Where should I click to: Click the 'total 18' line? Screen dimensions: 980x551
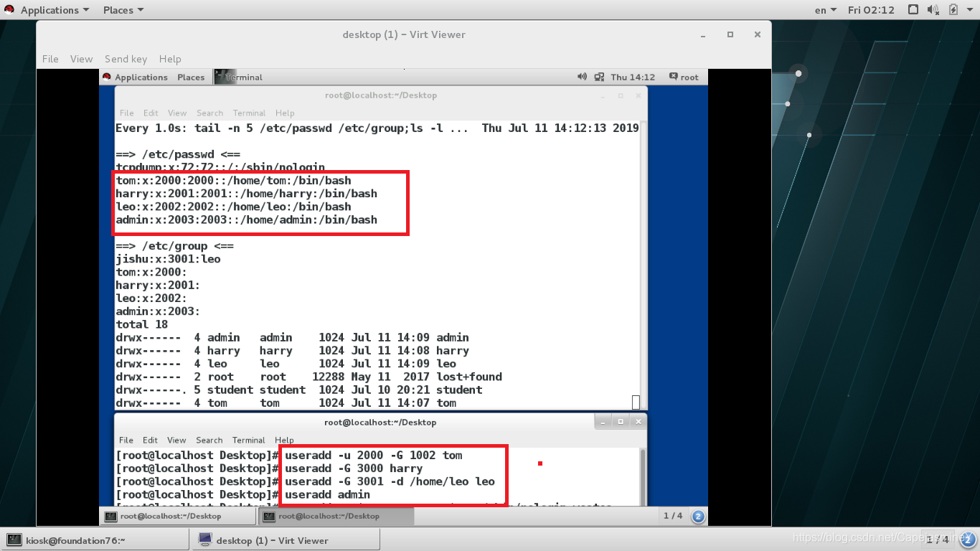[141, 324]
